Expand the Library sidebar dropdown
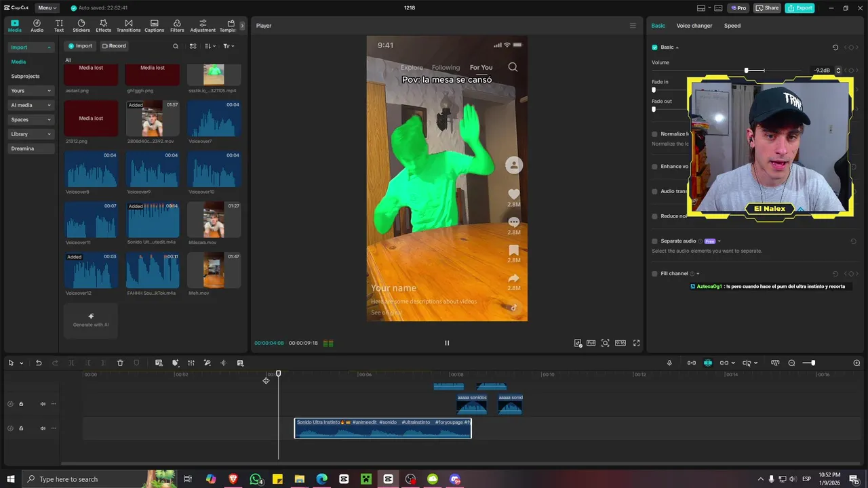This screenshot has height=488, width=868. (x=31, y=134)
